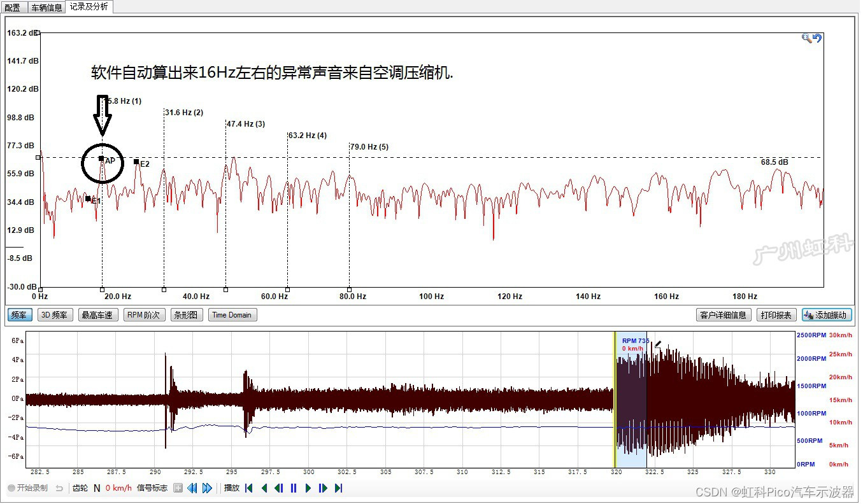Image resolution: width=863 pixels, height=504 pixels.
Task: Pause the playback
Action: (x=294, y=488)
